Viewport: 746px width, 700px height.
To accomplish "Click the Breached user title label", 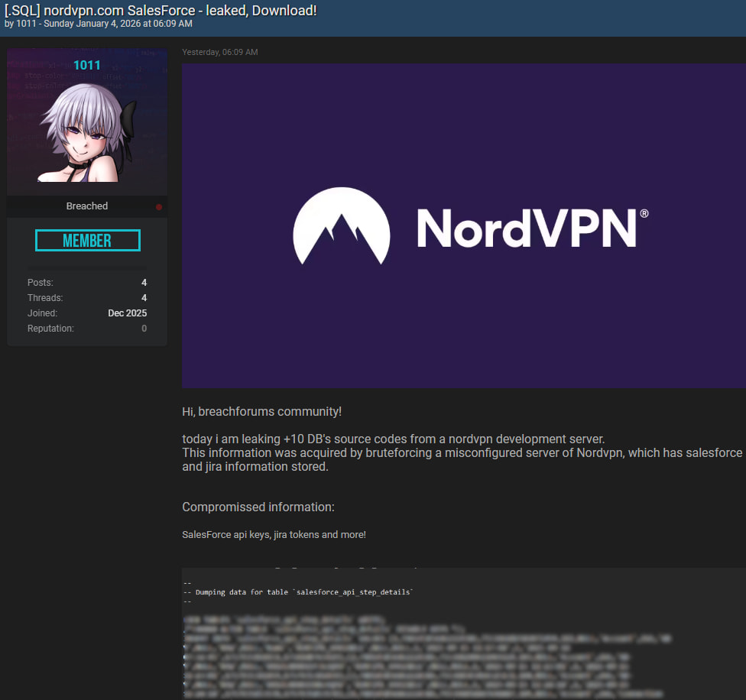I will coord(87,206).
